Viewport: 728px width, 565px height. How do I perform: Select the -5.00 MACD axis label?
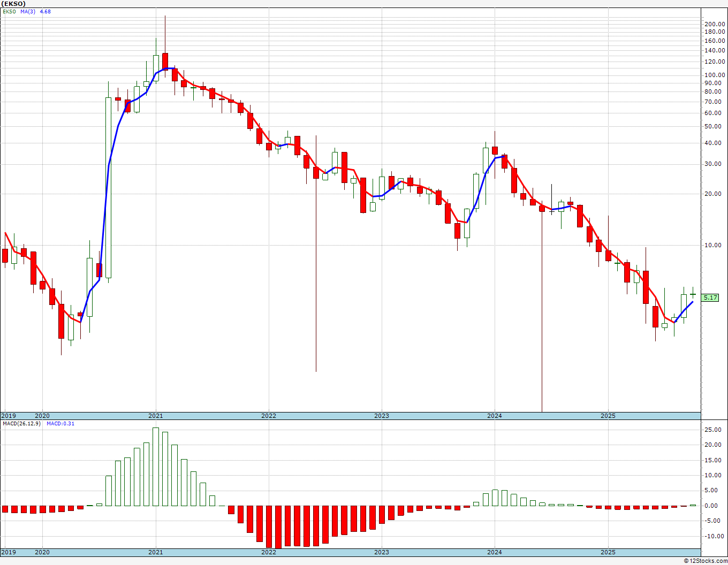(713, 521)
